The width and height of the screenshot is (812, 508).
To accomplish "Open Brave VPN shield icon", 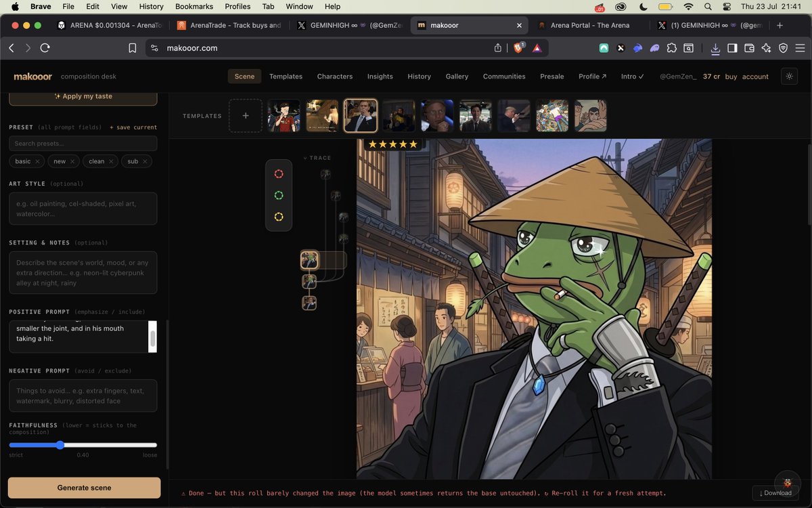I will coord(783,48).
